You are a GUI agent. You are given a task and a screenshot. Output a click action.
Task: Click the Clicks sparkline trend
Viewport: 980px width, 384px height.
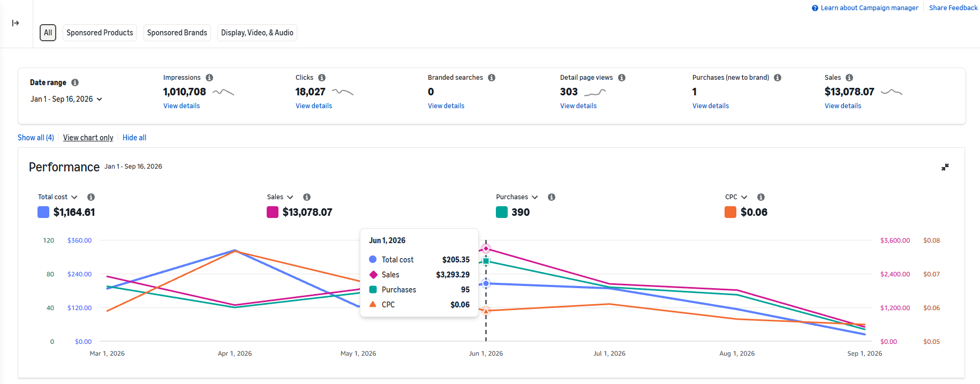[343, 92]
